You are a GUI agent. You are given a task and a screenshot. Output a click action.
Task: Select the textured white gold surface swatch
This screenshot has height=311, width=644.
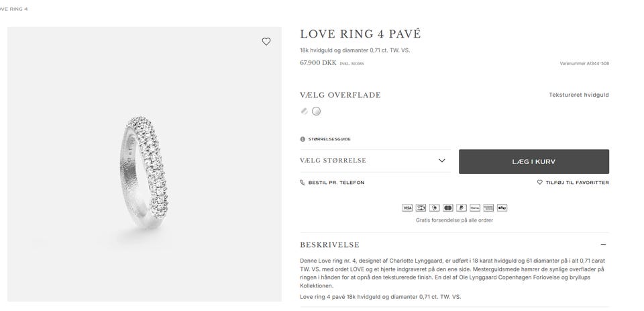click(316, 111)
